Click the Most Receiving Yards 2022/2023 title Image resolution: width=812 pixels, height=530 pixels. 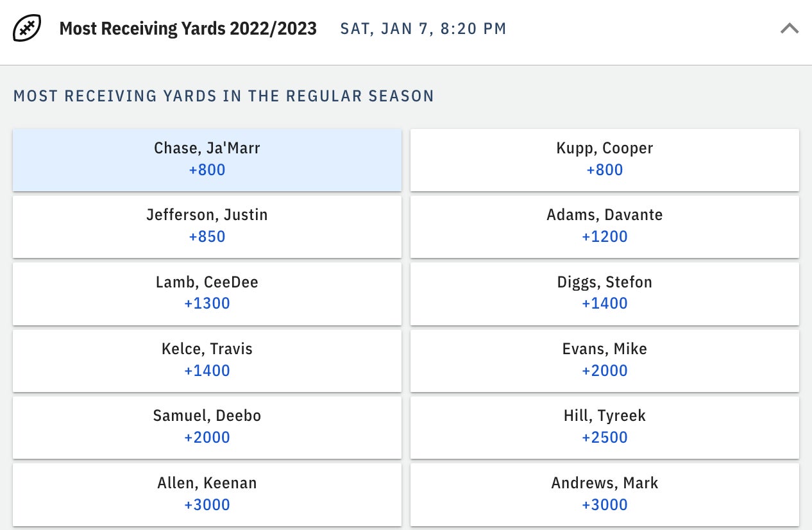coord(188,29)
